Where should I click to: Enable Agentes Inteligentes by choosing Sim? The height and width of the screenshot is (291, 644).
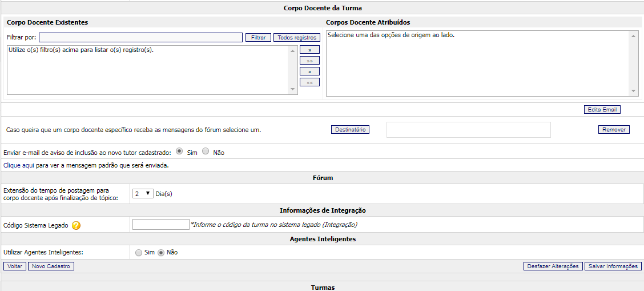[139, 252]
